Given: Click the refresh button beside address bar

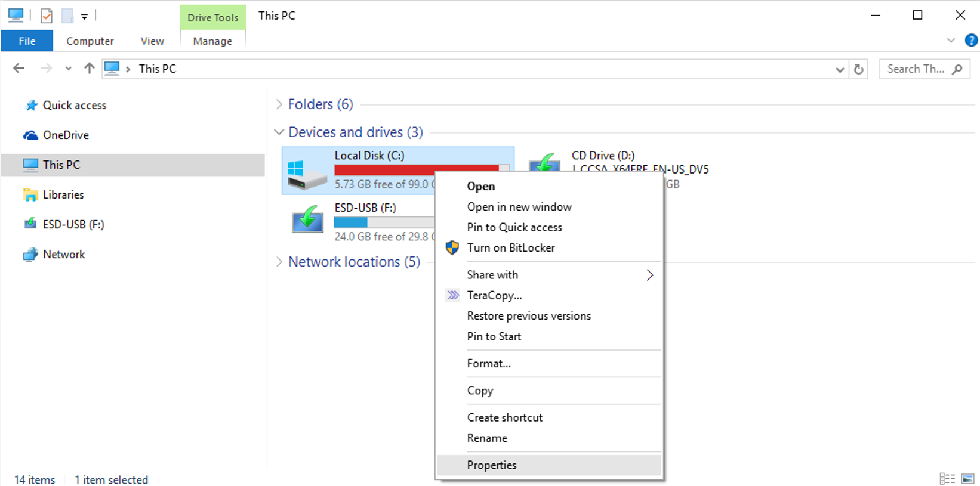Looking at the screenshot, I should [858, 69].
